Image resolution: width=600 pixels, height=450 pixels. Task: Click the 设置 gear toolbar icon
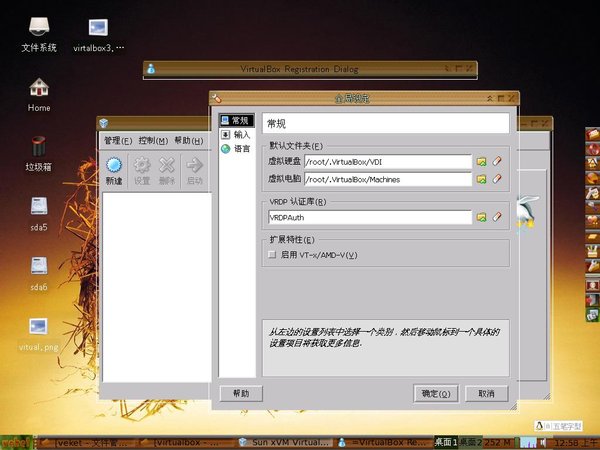(142, 171)
